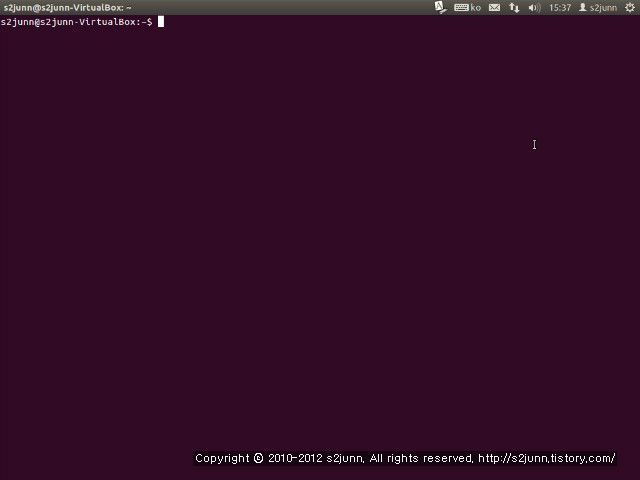Open the network up-down arrows indicator
Viewport: 640px width, 480px height.
tap(514, 7)
